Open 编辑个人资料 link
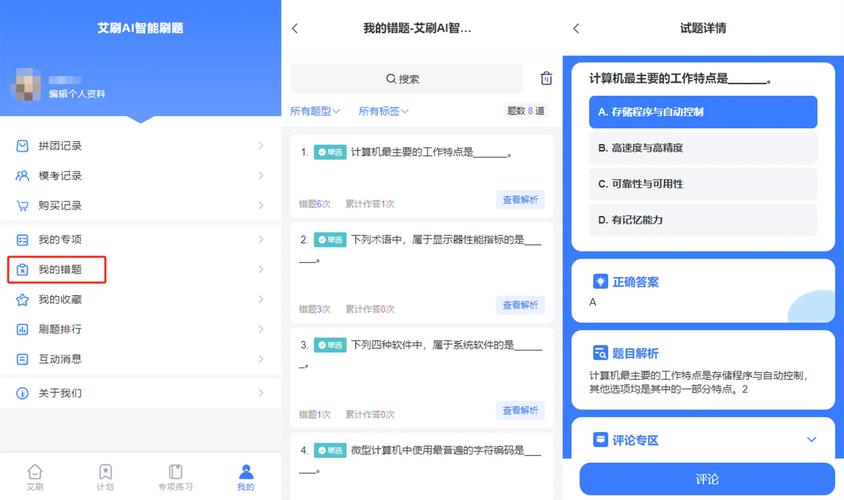Image resolution: width=844 pixels, height=500 pixels. [x=77, y=94]
